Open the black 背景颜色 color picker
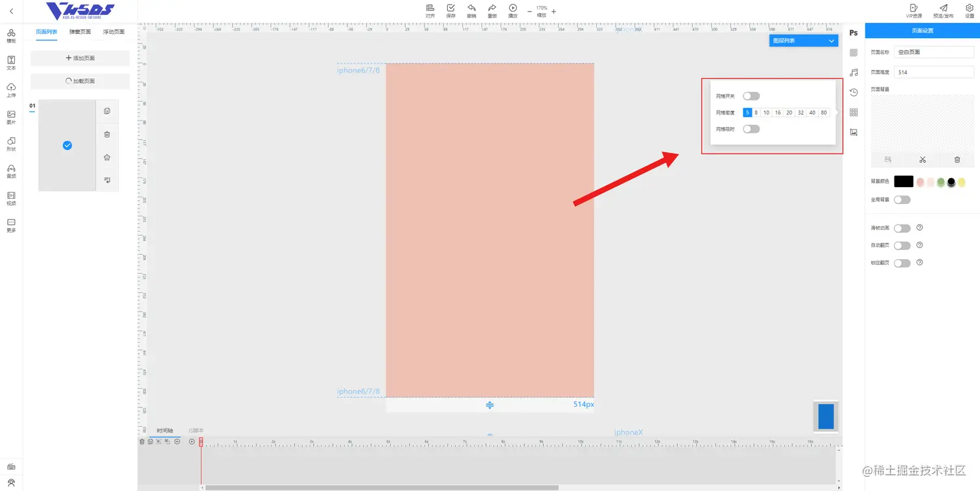Image resolution: width=980 pixels, height=491 pixels. click(x=904, y=181)
